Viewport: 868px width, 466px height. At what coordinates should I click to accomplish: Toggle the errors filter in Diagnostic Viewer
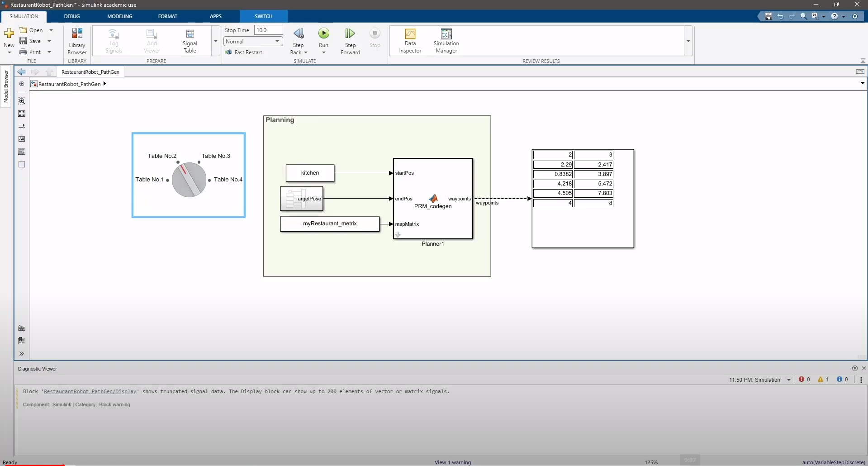tap(804, 380)
